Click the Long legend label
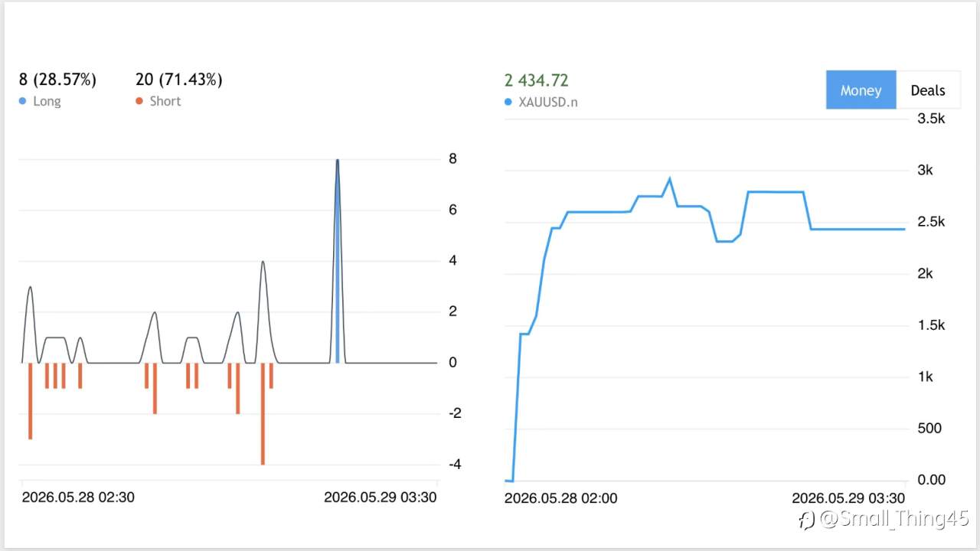Image resolution: width=980 pixels, height=551 pixels. (47, 101)
